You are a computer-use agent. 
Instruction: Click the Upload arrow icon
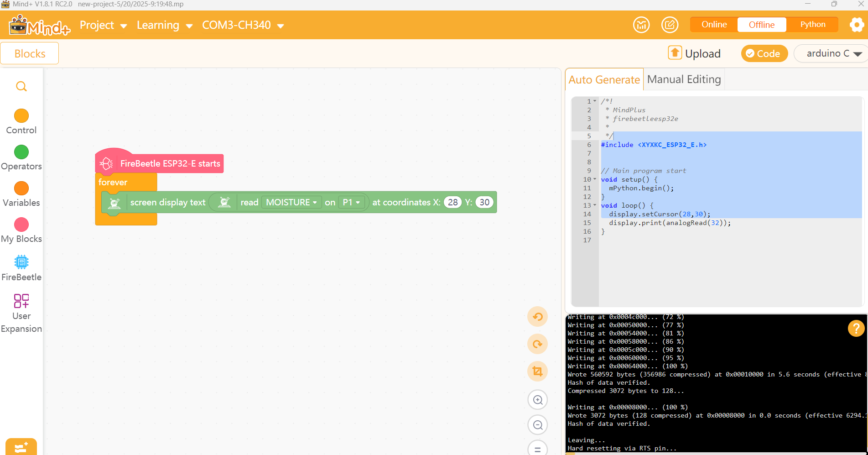coord(675,53)
